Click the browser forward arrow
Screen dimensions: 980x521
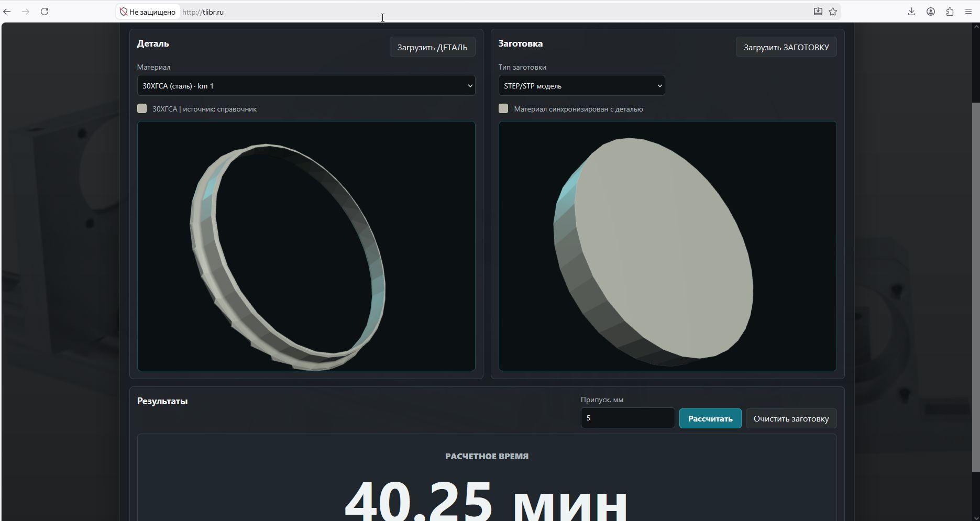click(x=26, y=12)
